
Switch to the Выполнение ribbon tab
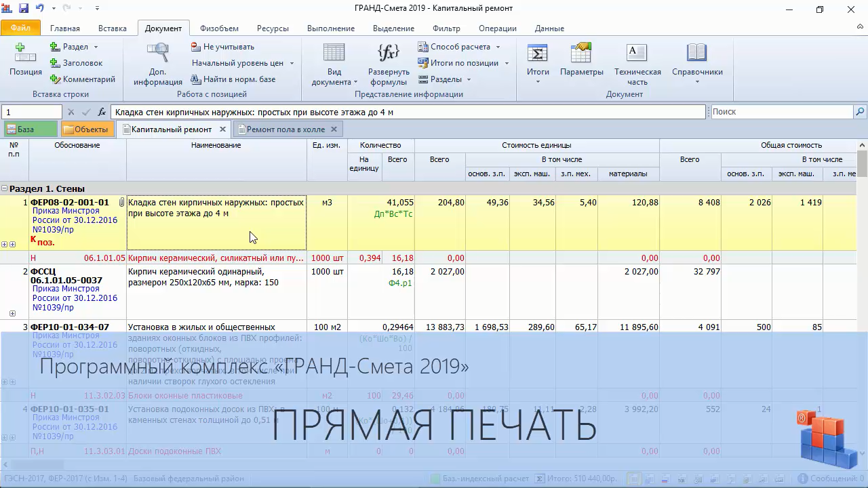(x=331, y=28)
